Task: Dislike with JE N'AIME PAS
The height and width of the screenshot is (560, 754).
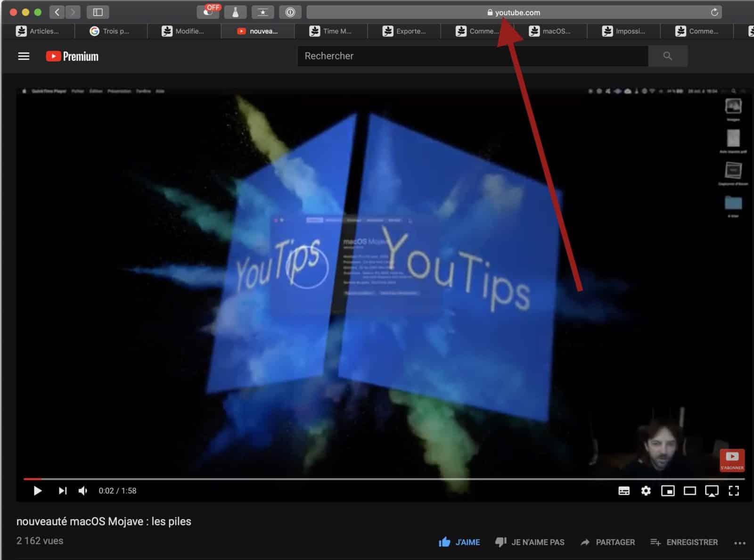Action: click(529, 542)
